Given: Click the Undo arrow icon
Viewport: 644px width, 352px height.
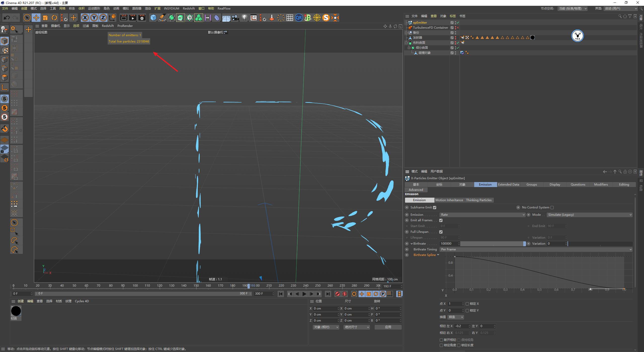Looking at the screenshot, I should [7, 18].
